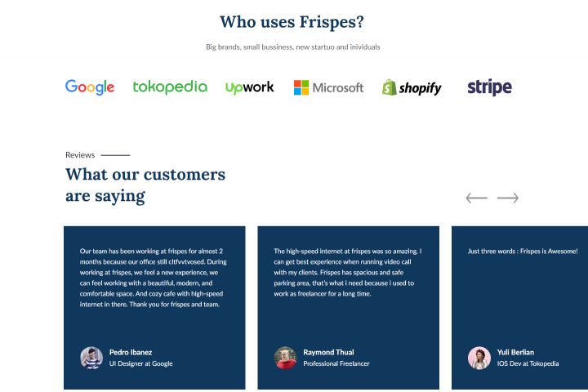
Task: Click Pedro Ibanez's avatar photo
Action: (x=91, y=358)
